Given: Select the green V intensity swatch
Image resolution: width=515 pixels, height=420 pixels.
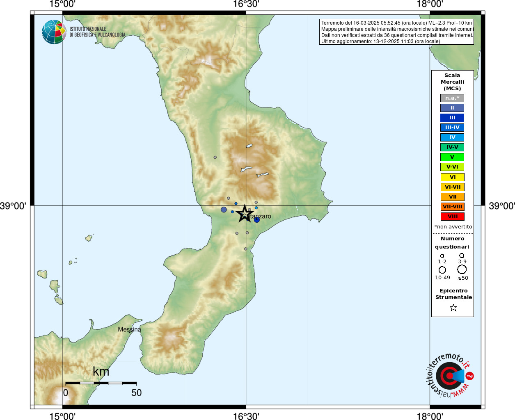Looking at the screenshot, I should [x=452, y=157].
